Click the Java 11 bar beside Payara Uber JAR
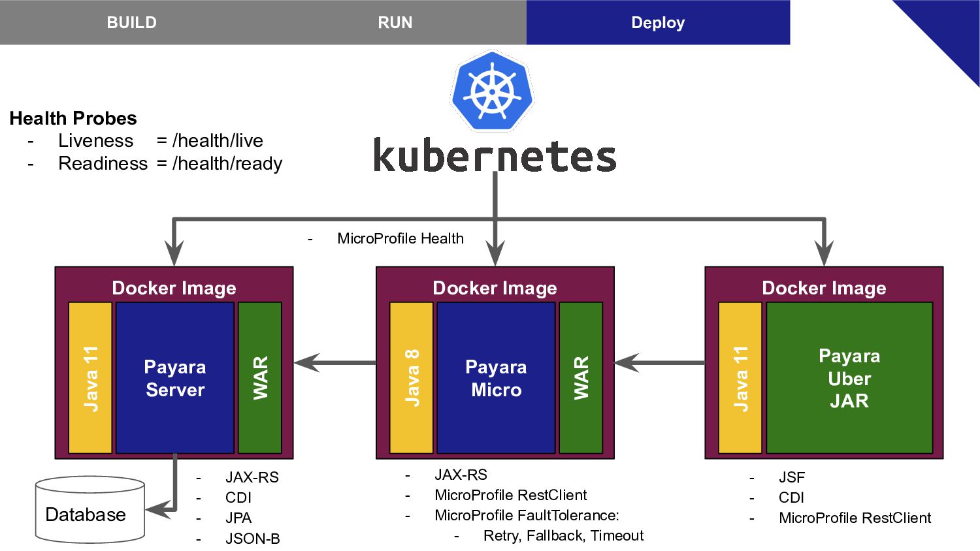 (740, 378)
